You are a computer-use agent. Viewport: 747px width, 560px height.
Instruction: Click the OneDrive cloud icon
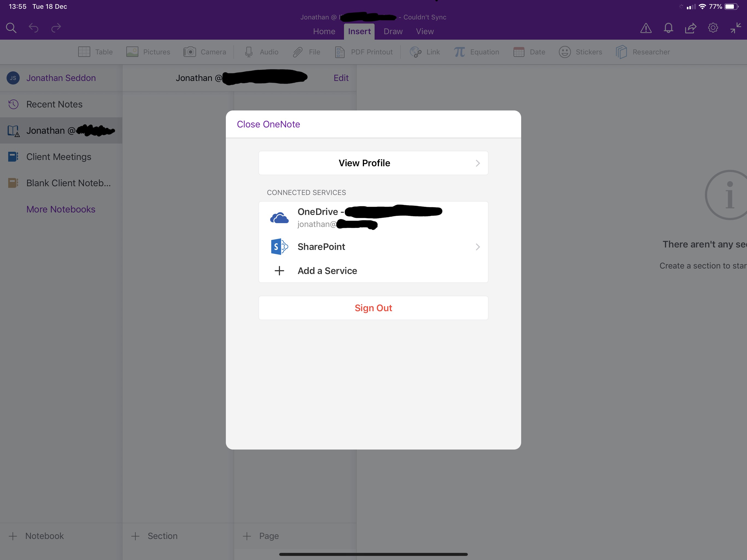279,218
